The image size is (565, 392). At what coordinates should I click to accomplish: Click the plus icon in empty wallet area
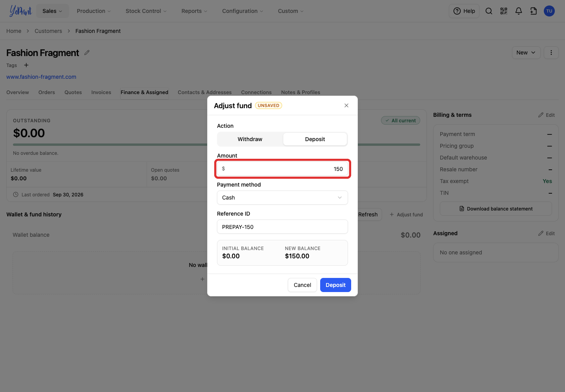202,279
